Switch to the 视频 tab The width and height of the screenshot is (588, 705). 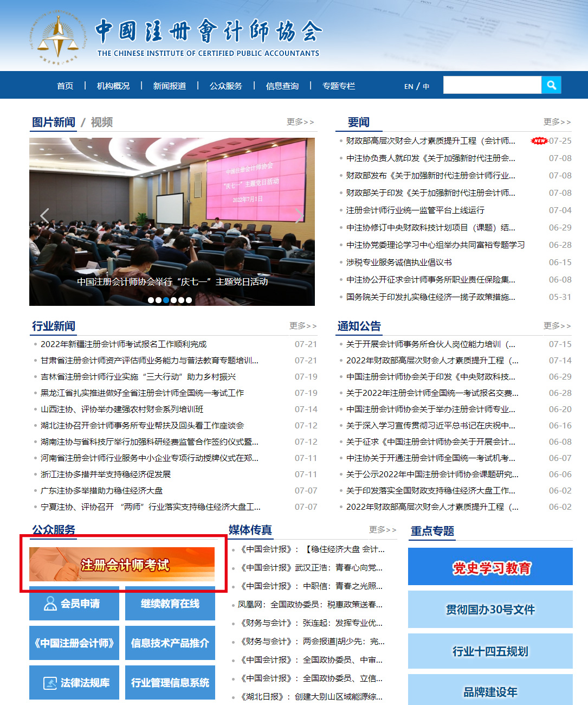click(x=103, y=122)
